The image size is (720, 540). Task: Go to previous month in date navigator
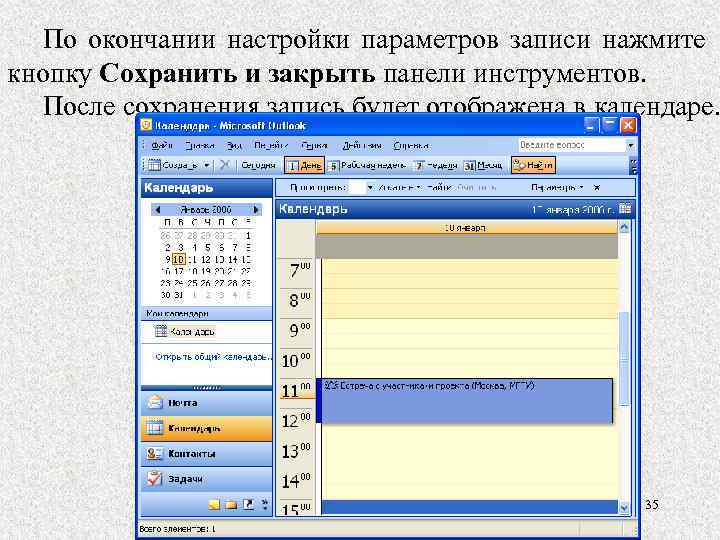[x=158, y=210]
